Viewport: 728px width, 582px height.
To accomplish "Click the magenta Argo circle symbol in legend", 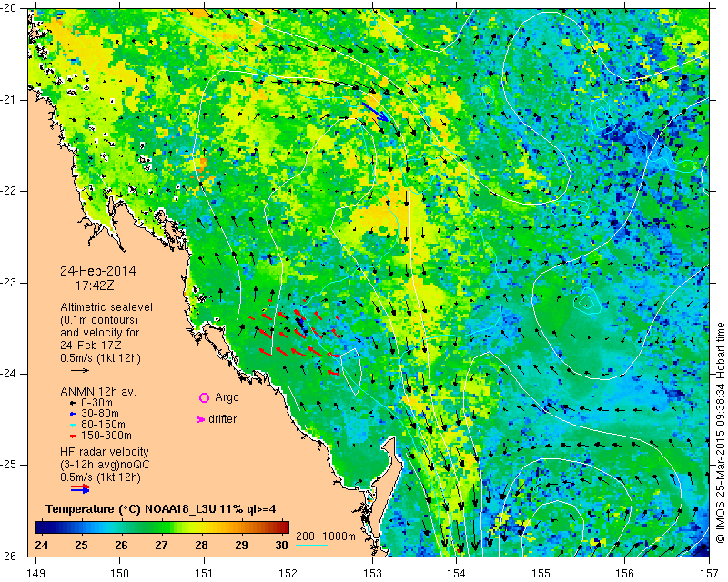I will (204, 397).
